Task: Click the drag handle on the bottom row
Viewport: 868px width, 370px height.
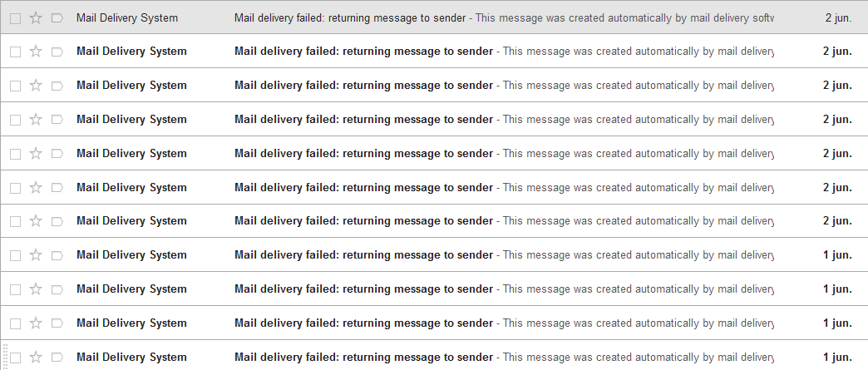Action: pos(3,358)
